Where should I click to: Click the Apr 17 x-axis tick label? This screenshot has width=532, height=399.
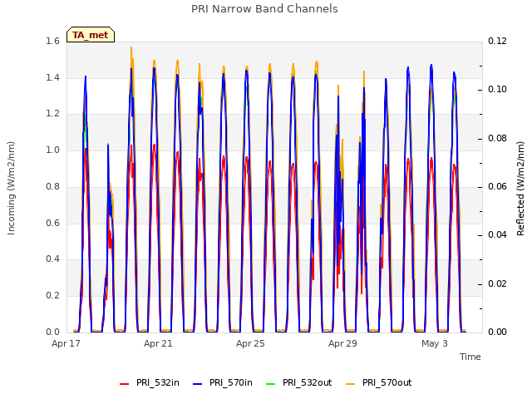click(x=66, y=343)
